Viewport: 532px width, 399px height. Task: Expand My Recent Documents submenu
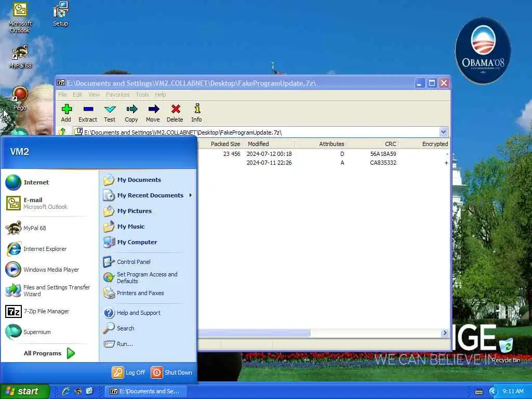pyautogui.click(x=148, y=195)
